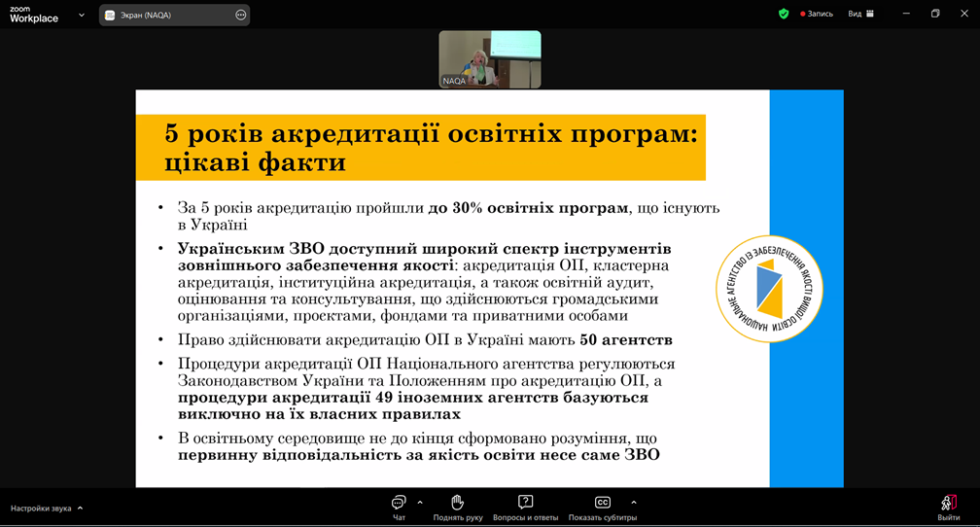Restore down the Zoom window
Image resolution: width=980 pixels, height=527 pixels.
[935, 14]
